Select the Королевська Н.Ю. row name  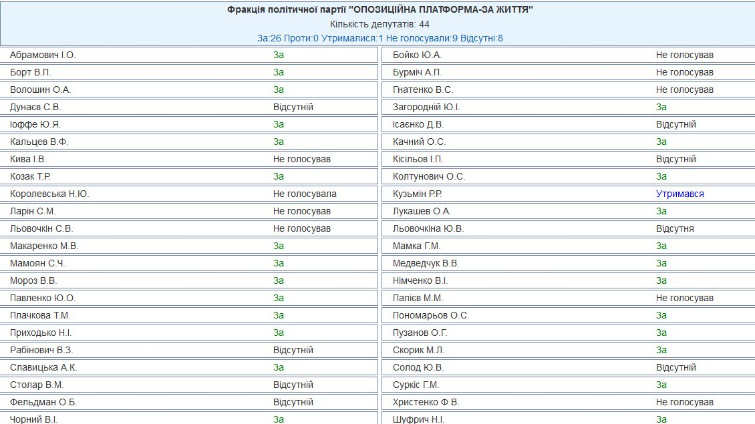pos(49,193)
